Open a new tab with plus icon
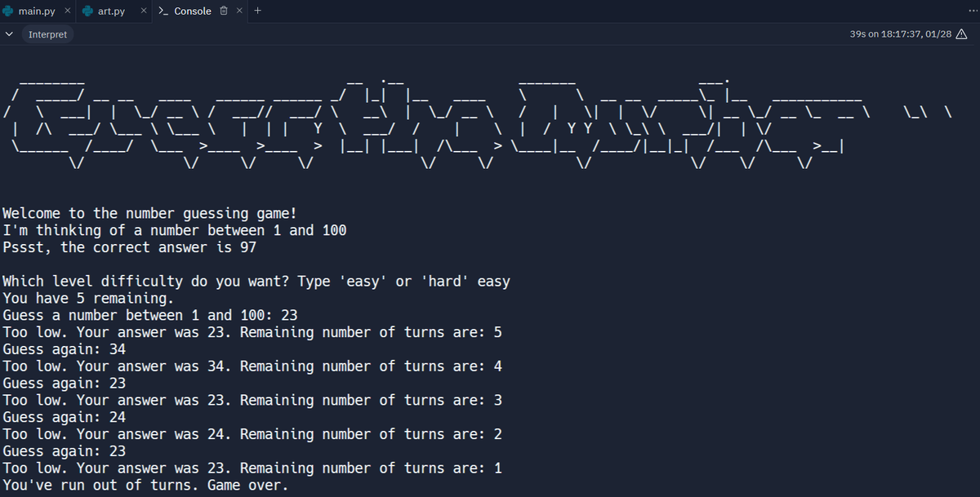 tap(258, 11)
